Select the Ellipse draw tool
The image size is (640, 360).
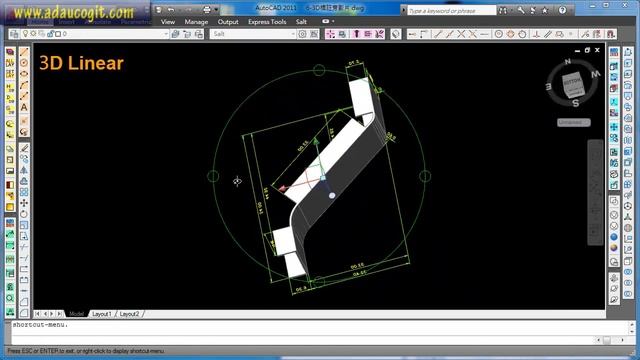pyautogui.click(x=24, y=74)
